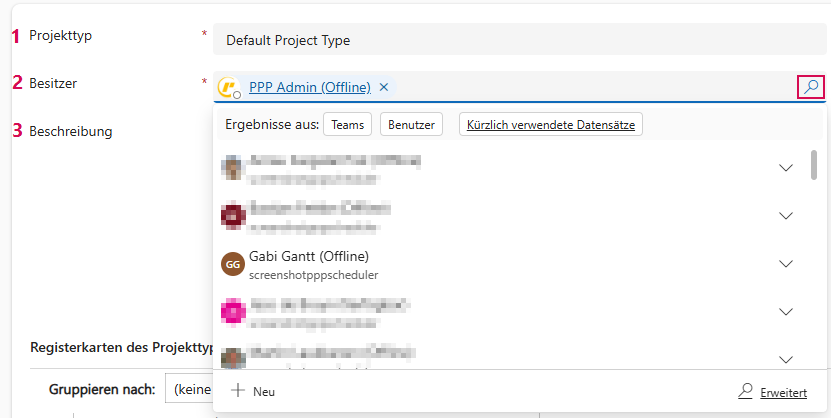Click the results list vertical scrollbar

(814, 165)
